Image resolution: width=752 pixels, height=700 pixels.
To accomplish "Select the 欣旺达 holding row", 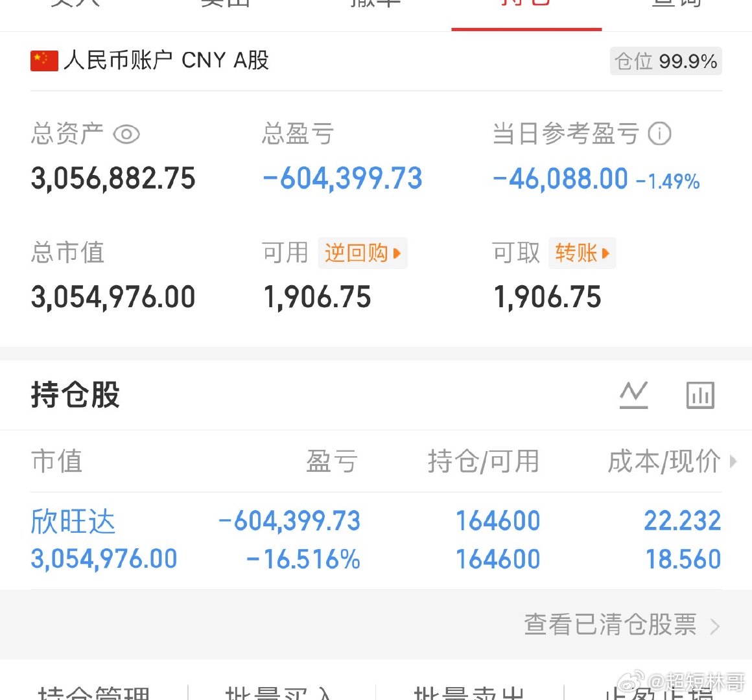I will (376, 541).
